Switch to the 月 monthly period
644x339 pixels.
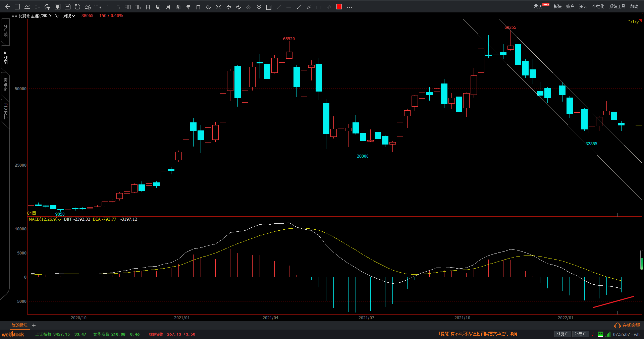coord(168,7)
